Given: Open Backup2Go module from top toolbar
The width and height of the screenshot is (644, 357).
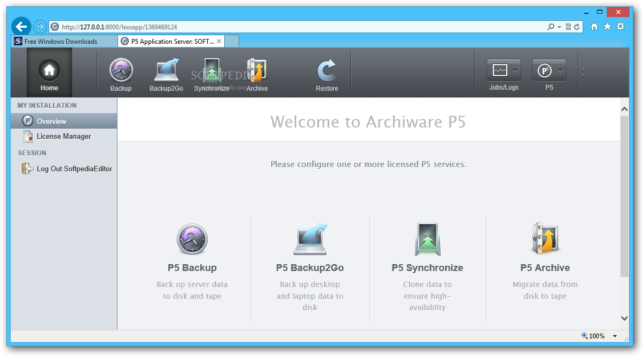Looking at the screenshot, I should click(x=166, y=75).
